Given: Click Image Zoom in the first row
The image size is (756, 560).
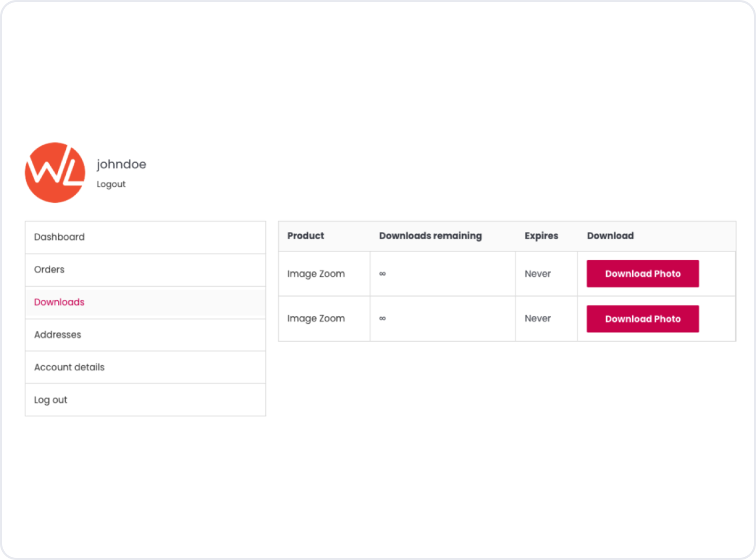Looking at the screenshot, I should pyautogui.click(x=316, y=274).
